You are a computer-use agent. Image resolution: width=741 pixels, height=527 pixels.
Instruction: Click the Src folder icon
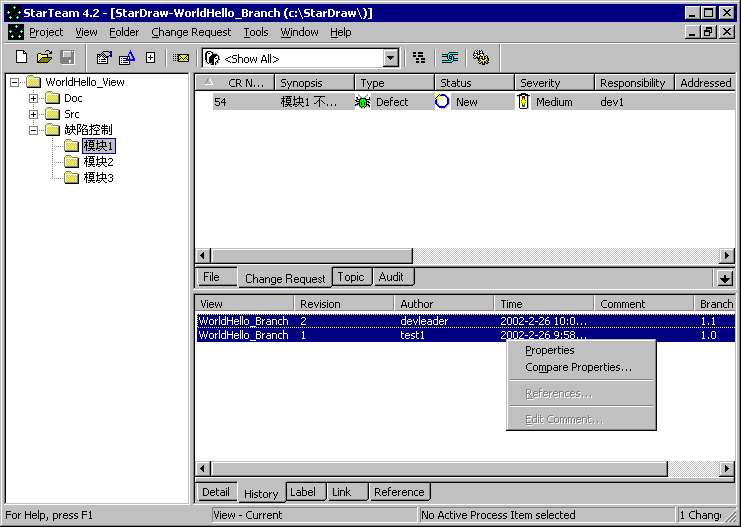[52, 114]
